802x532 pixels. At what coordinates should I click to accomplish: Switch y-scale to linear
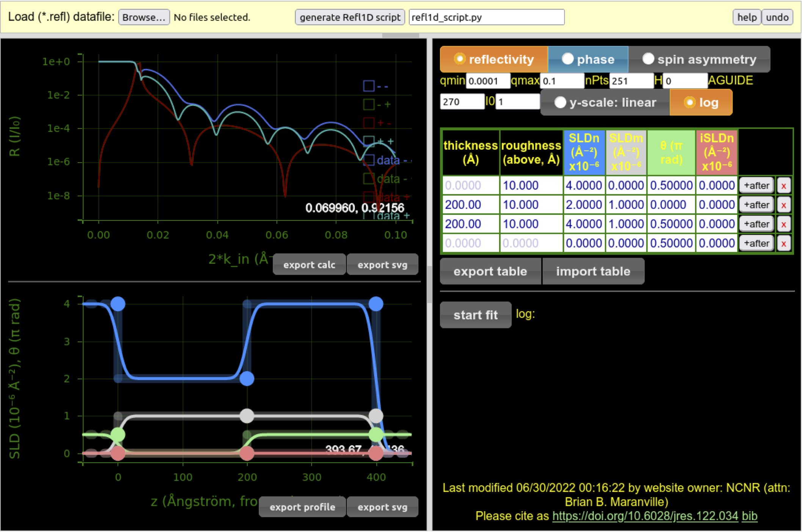point(560,102)
